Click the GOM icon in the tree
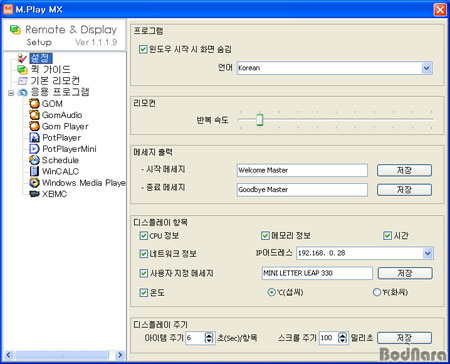The image size is (450, 364). click(34, 104)
